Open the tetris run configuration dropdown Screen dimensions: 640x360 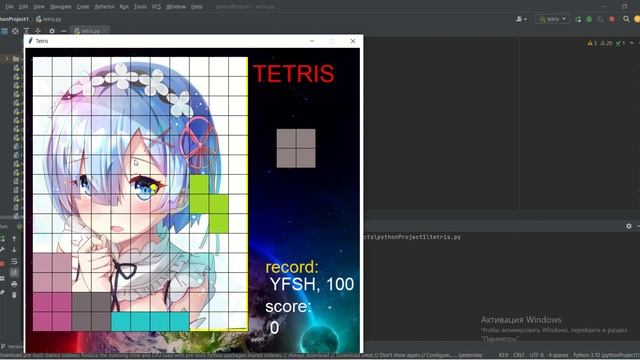click(x=553, y=19)
